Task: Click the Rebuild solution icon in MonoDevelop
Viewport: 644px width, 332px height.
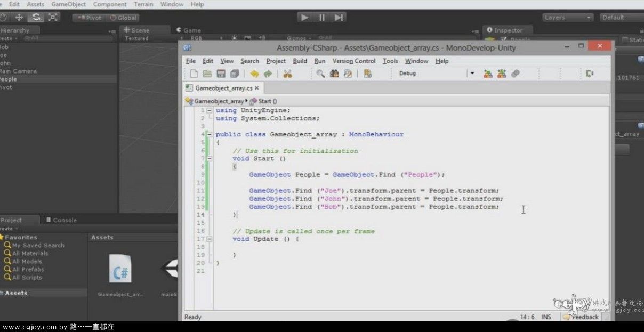Action: coord(501,74)
